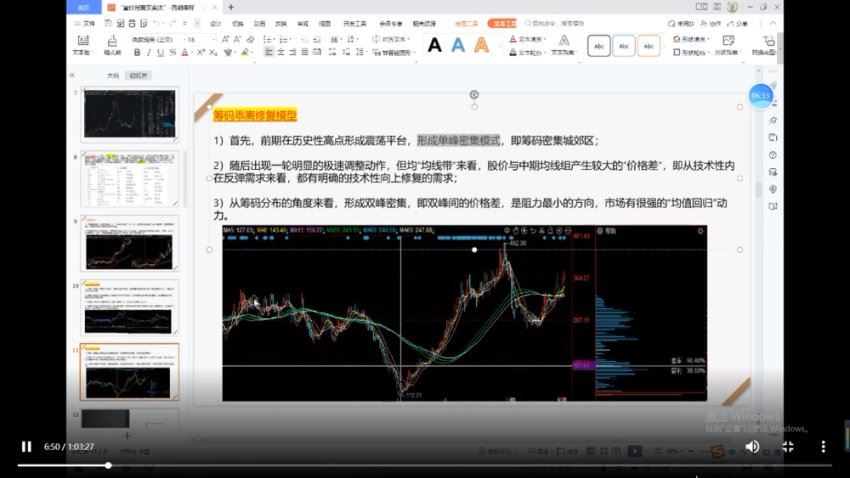850x478 pixels.
Task: Apply blue preset text style A
Action: [x=458, y=45]
